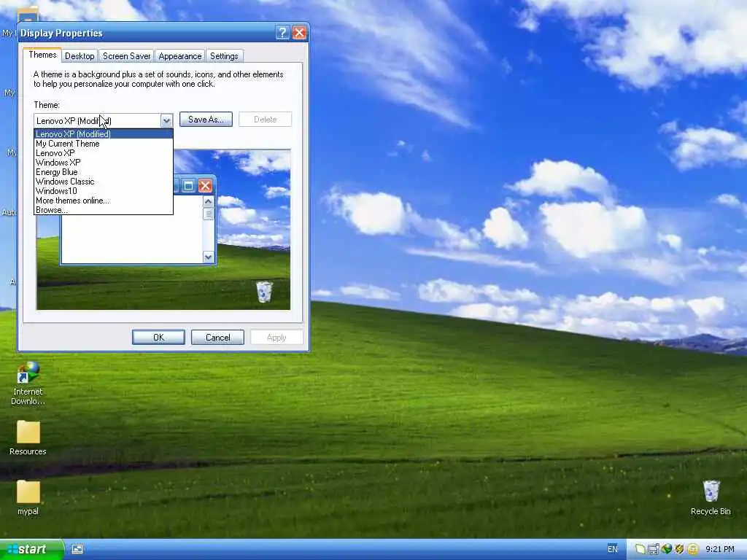Click the computer with plug tray icon
This screenshot has height=560, width=747.
pyautogui.click(x=654, y=549)
